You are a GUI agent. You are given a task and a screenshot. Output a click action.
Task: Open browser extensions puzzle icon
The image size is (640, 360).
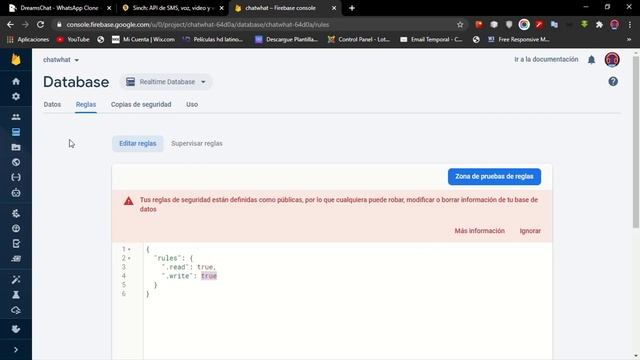pyautogui.click(x=599, y=24)
